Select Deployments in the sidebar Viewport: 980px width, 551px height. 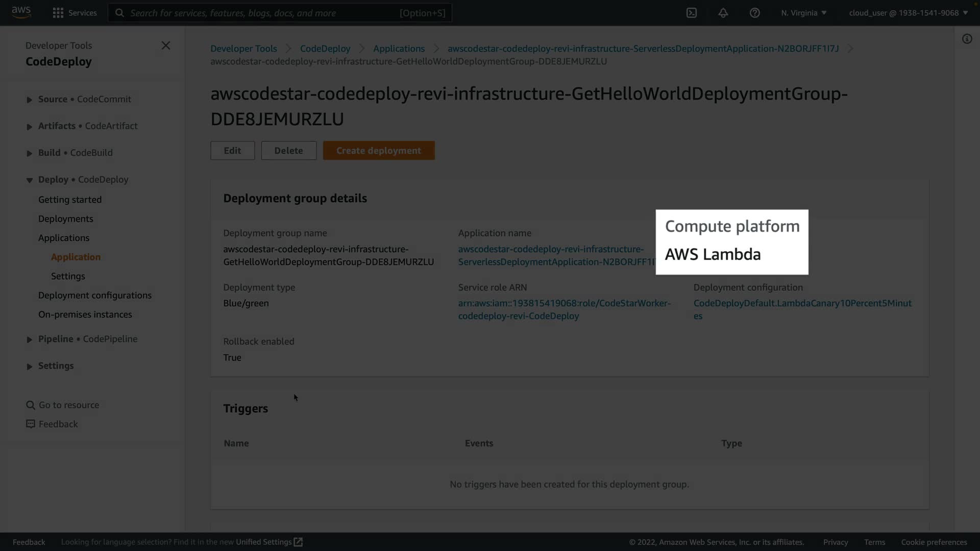click(65, 219)
